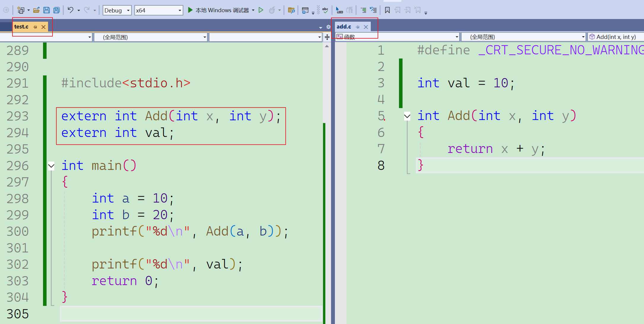Switch to the test.c tab

[21, 27]
